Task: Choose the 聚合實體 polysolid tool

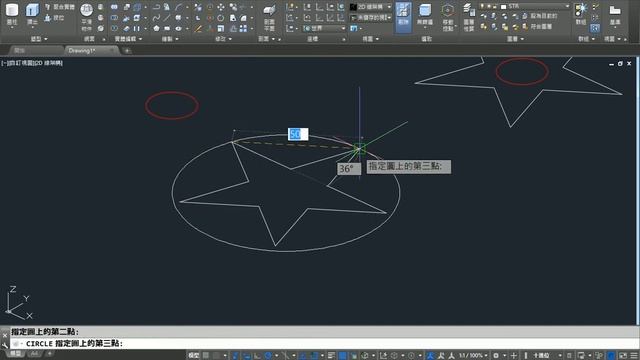Action: coord(60,7)
